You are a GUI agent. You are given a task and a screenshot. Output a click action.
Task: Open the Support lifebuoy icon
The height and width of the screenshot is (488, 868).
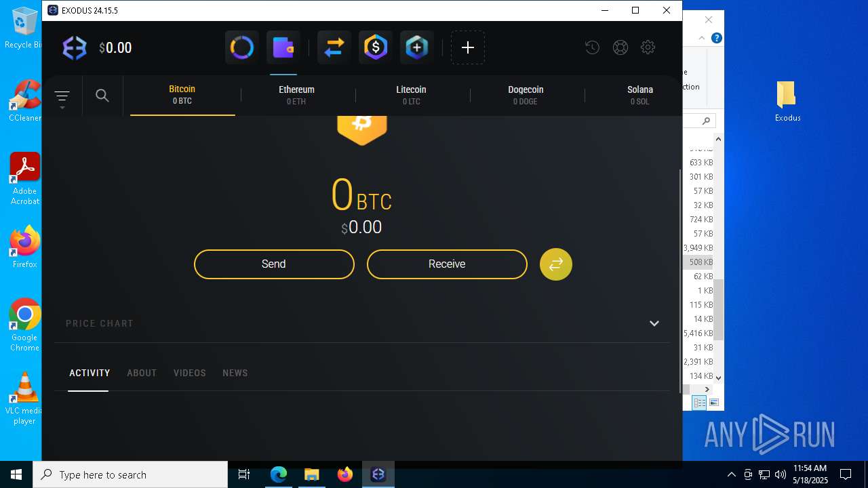[x=620, y=47]
